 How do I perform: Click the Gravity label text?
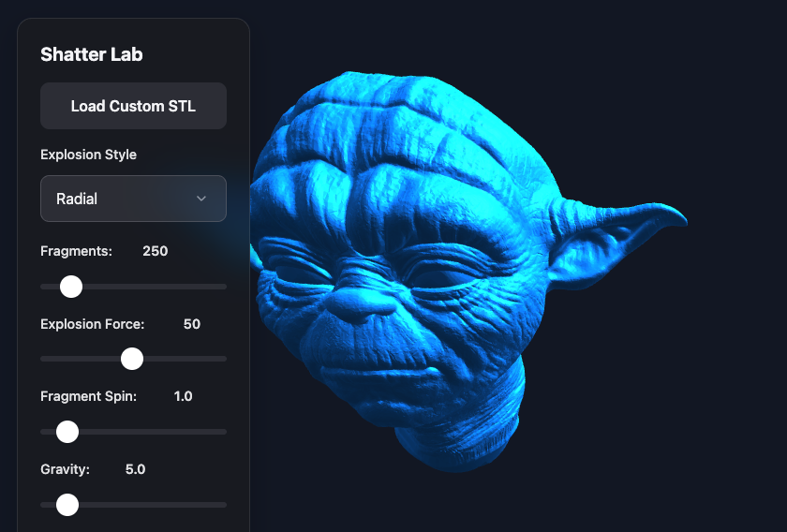coord(65,469)
